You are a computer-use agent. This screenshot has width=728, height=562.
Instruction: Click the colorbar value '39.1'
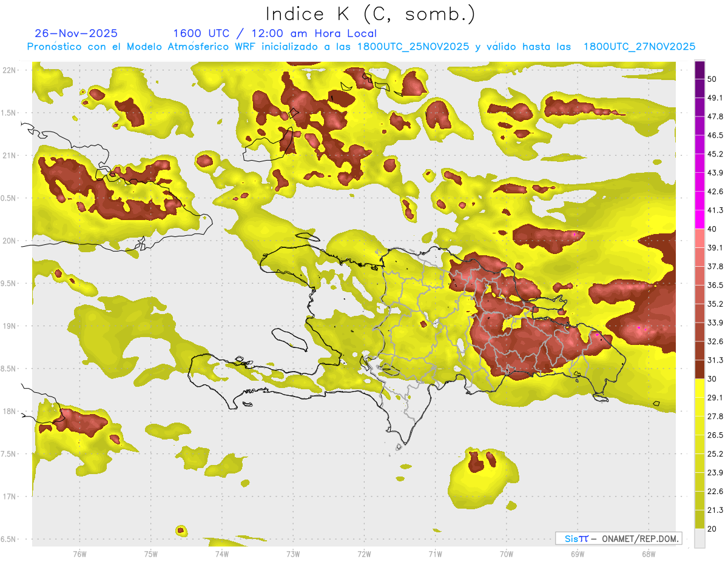(715, 248)
